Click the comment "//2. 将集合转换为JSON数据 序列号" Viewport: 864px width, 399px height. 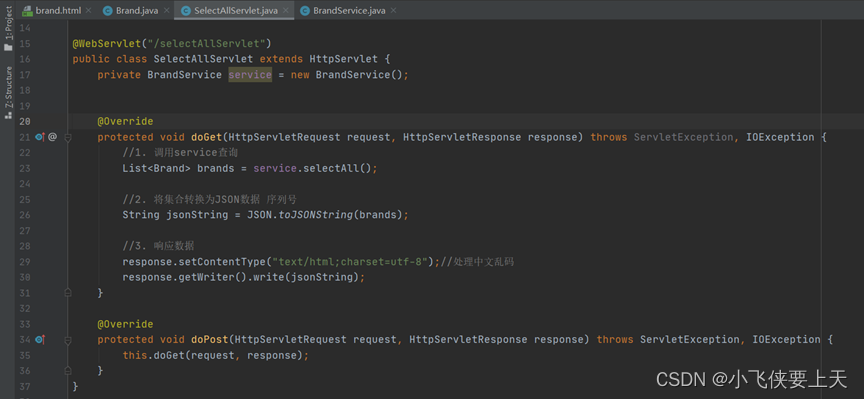click(209, 200)
